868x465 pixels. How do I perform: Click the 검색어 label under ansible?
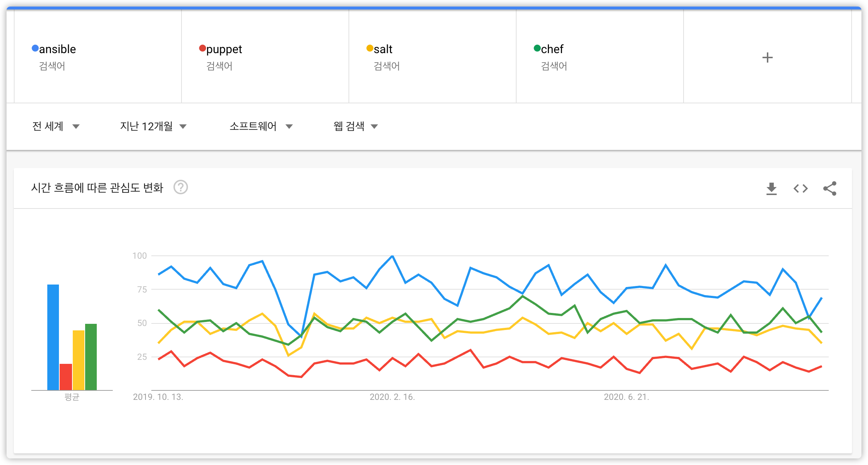[x=52, y=66]
